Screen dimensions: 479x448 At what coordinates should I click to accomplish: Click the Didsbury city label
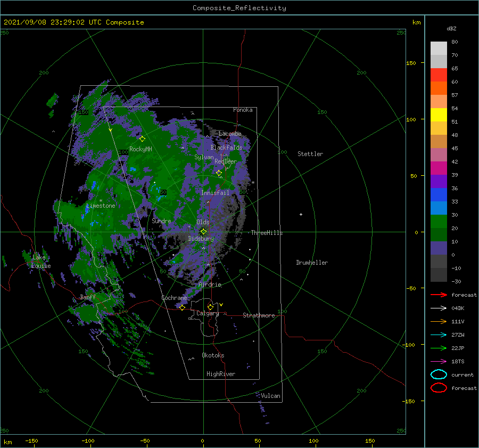click(x=201, y=239)
